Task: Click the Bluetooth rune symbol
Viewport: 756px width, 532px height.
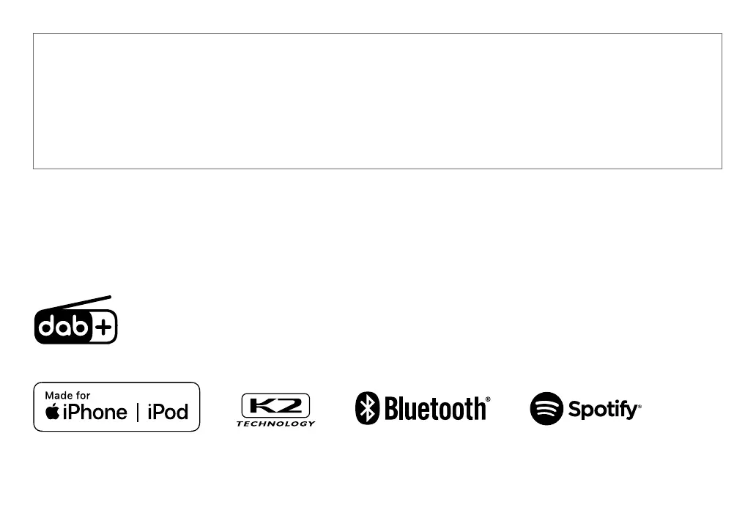Action: click(368, 408)
